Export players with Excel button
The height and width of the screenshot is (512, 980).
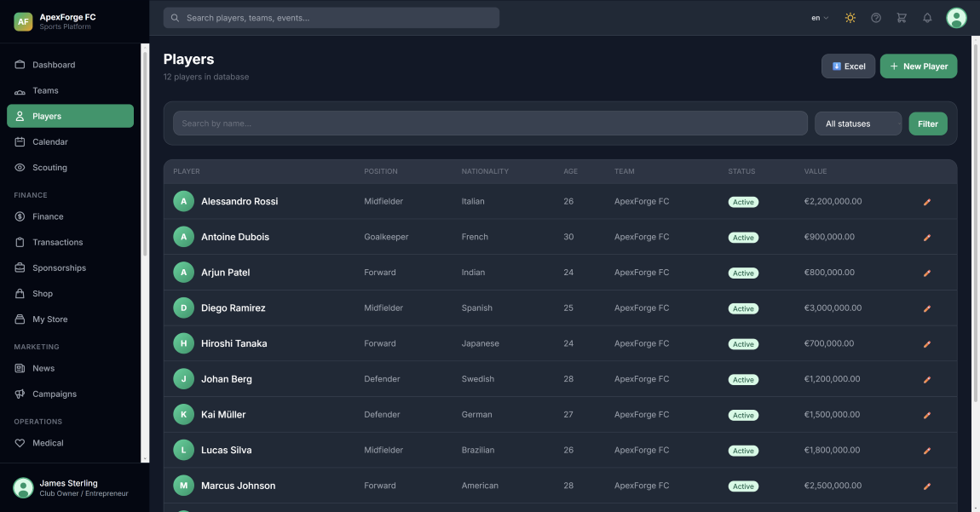tap(848, 66)
